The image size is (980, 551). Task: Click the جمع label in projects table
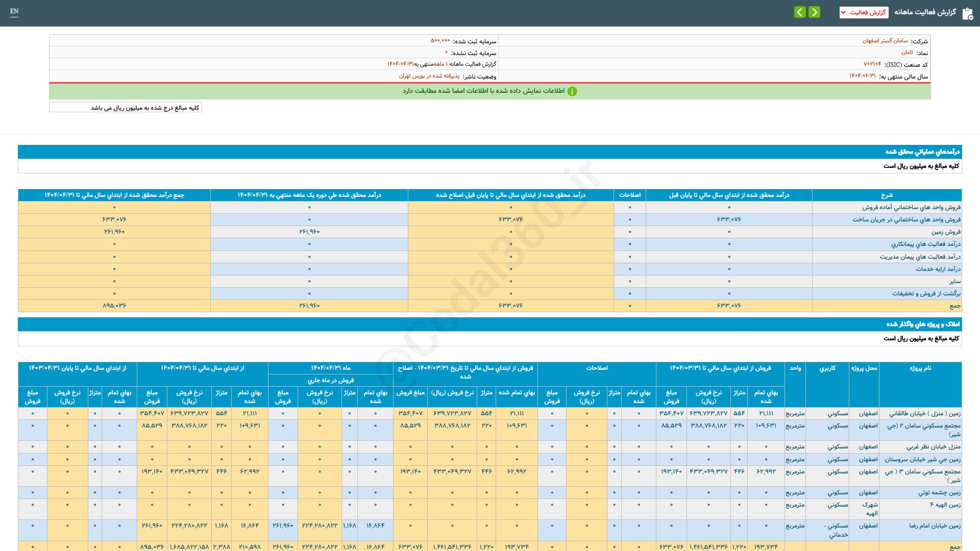955,547
